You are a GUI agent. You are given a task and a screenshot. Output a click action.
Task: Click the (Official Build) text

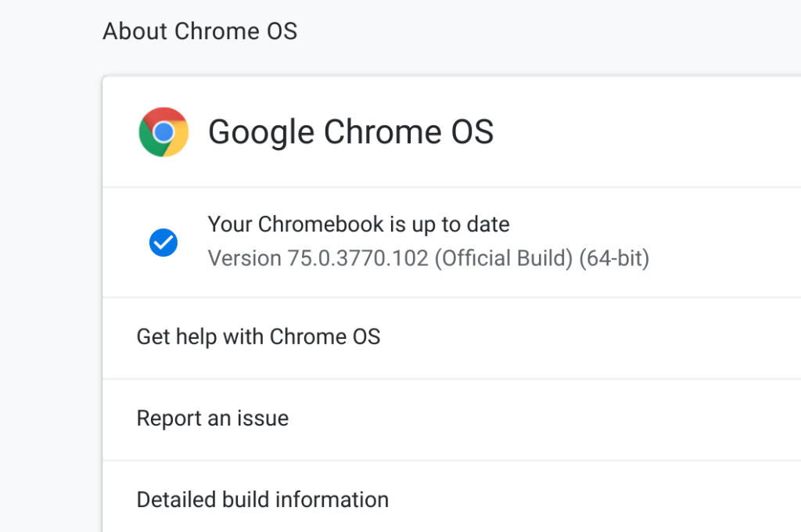[504, 258]
